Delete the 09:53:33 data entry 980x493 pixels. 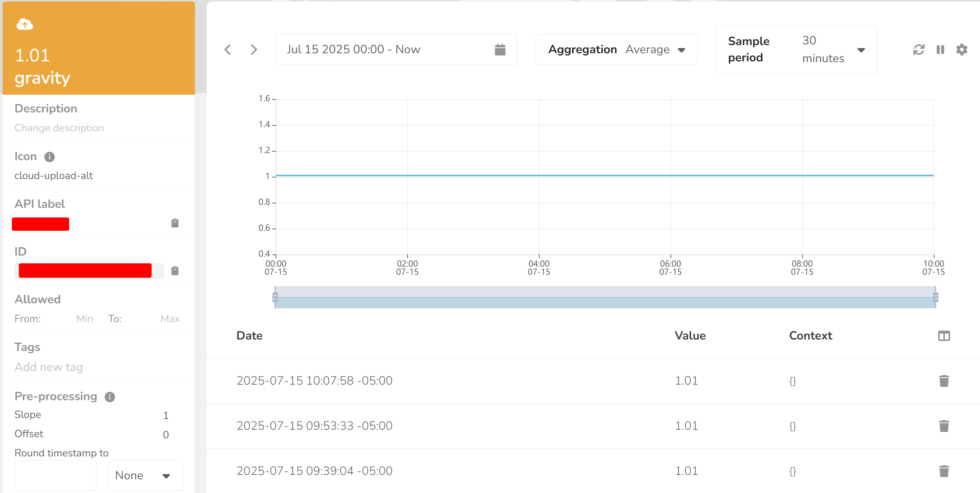pos(944,426)
